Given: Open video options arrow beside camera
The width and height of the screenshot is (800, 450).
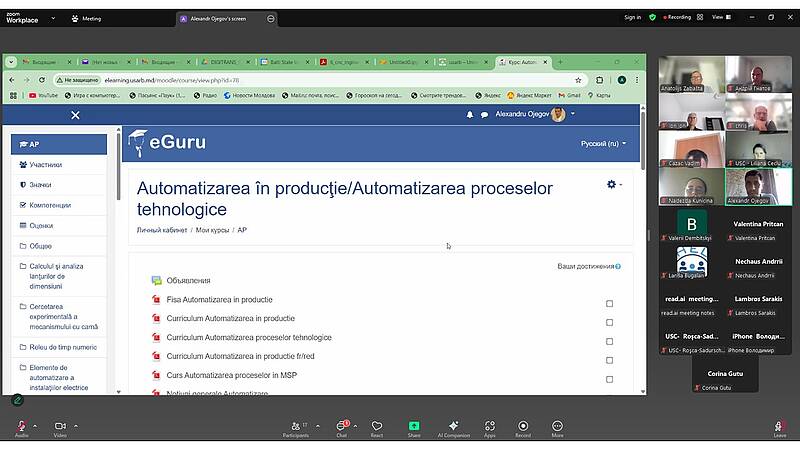Looking at the screenshot, I should [76, 426].
